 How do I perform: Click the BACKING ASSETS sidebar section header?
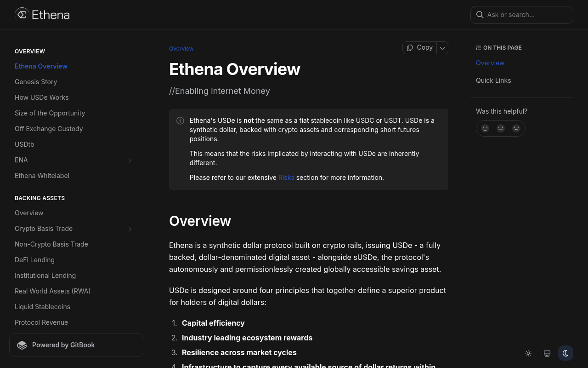pyautogui.click(x=40, y=198)
